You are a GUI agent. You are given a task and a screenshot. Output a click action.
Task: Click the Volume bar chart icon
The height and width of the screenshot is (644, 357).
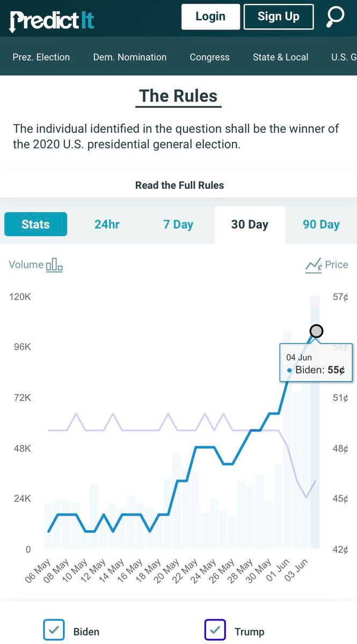coord(54,265)
